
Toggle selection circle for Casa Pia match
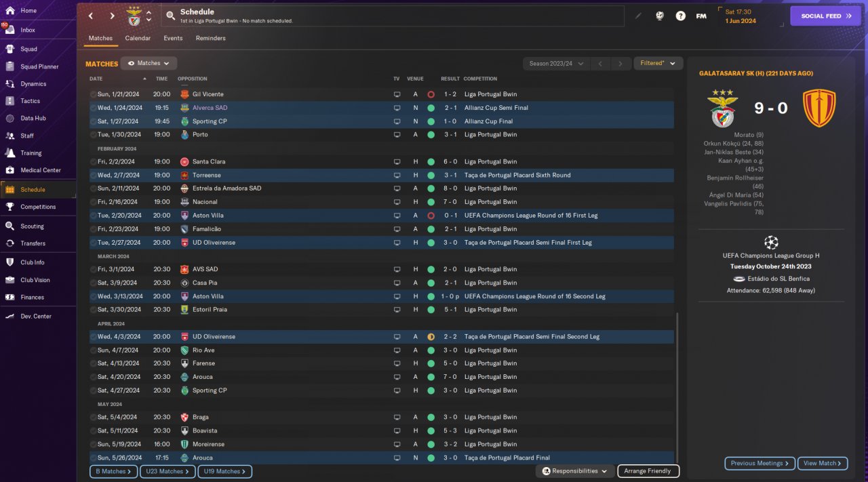pyautogui.click(x=94, y=283)
